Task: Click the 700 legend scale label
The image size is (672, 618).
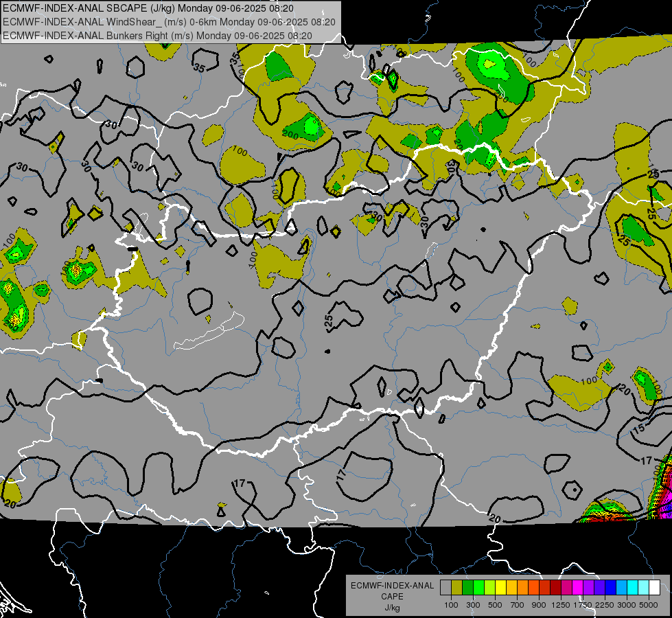Action: [x=518, y=605]
